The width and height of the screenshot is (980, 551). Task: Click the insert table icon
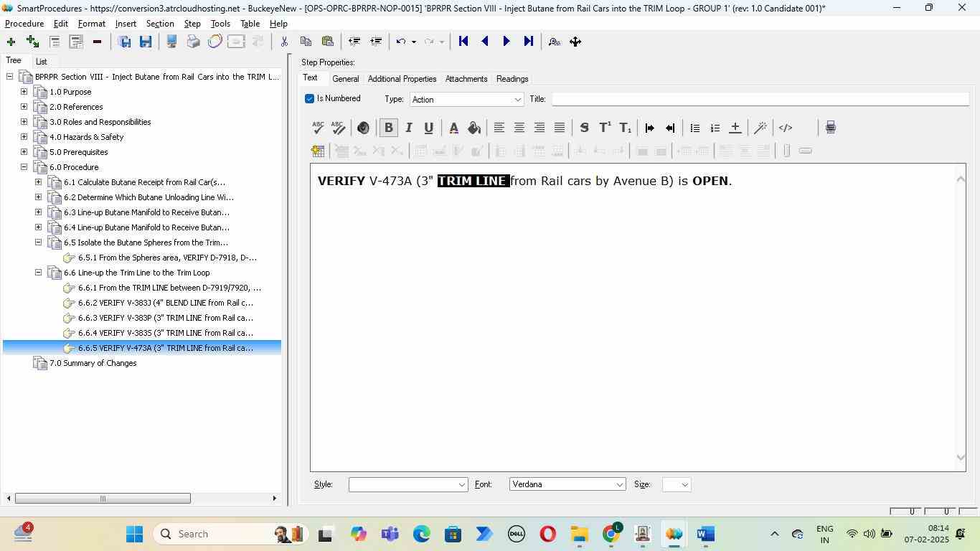[x=318, y=151]
